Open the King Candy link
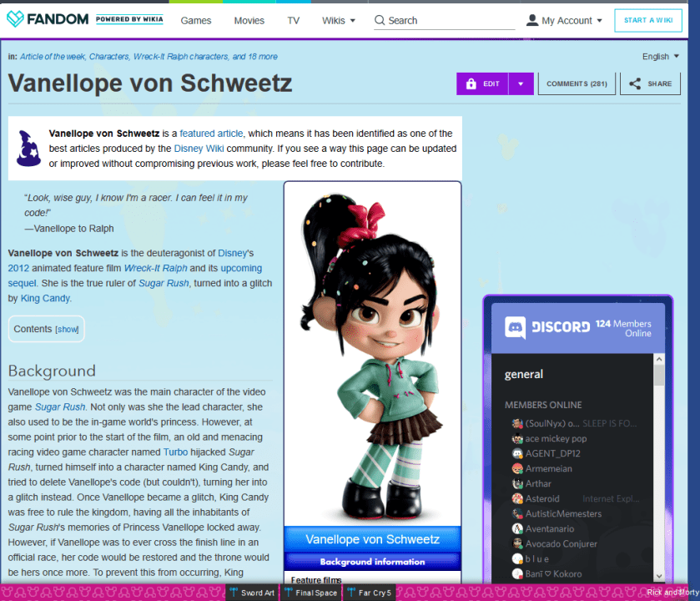This screenshot has width=700, height=601. pyautogui.click(x=45, y=298)
